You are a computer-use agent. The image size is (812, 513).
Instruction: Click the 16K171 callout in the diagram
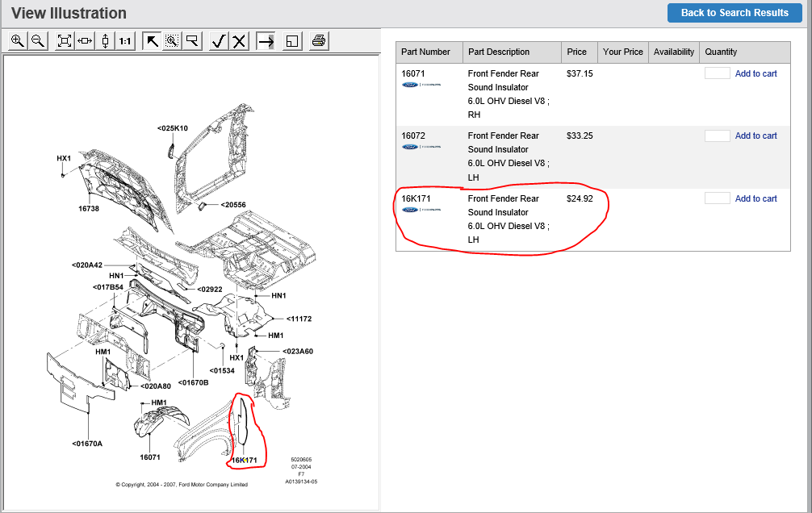(x=244, y=461)
